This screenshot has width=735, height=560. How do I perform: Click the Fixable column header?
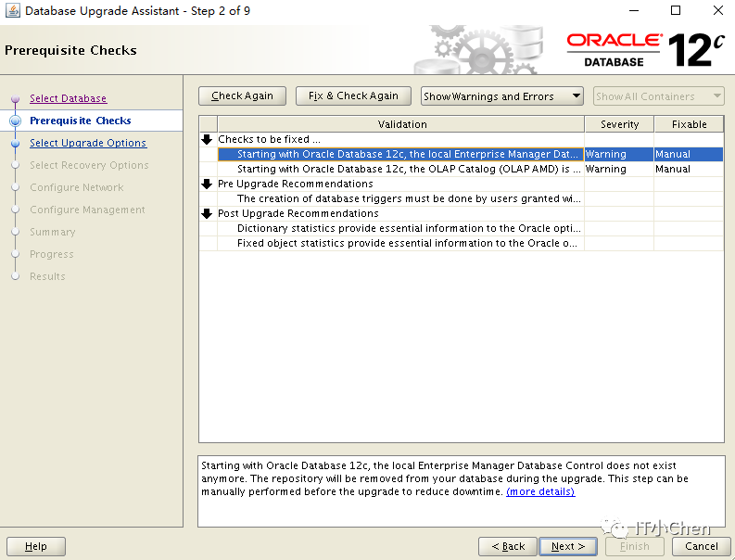[x=689, y=124]
